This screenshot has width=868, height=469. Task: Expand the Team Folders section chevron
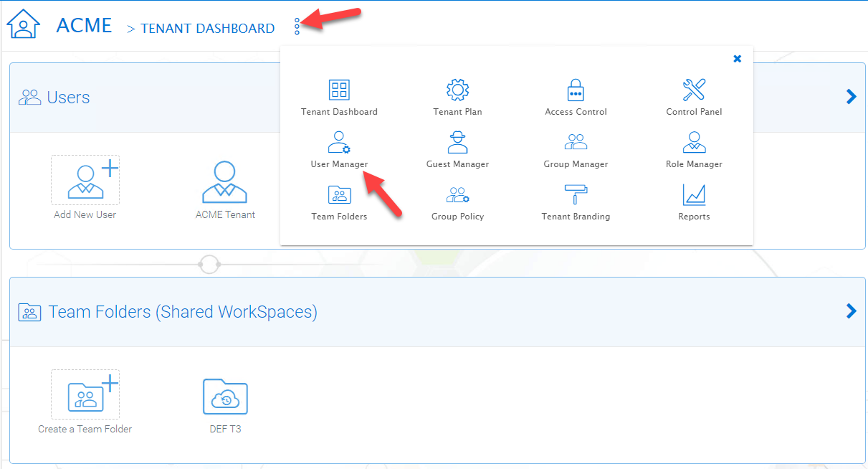[x=852, y=311]
